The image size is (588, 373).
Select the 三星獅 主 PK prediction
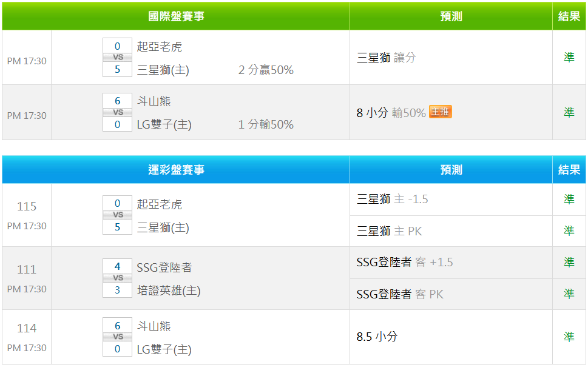389,231
